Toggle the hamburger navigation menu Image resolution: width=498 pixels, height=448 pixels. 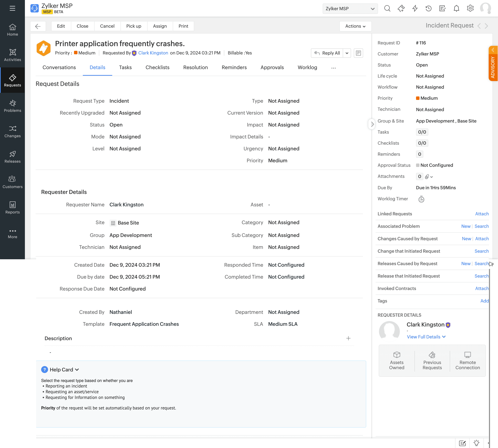point(12,8)
